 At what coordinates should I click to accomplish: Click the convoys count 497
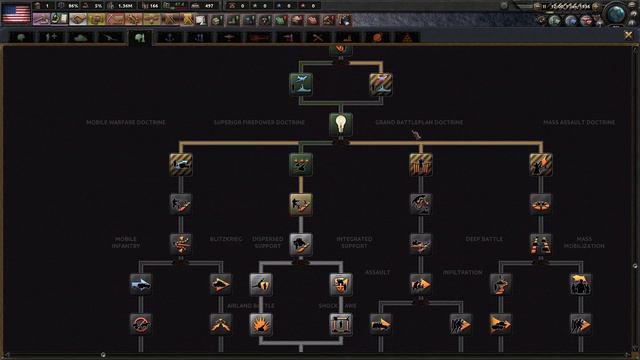click(203, 6)
